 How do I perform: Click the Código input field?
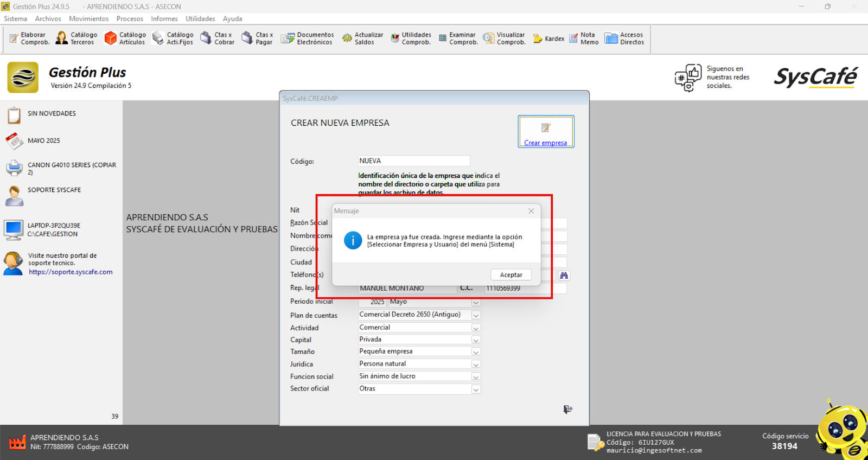point(413,161)
